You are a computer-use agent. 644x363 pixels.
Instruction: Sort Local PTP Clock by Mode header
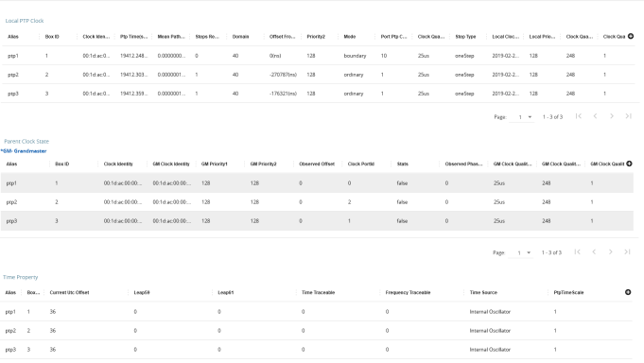click(x=350, y=37)
